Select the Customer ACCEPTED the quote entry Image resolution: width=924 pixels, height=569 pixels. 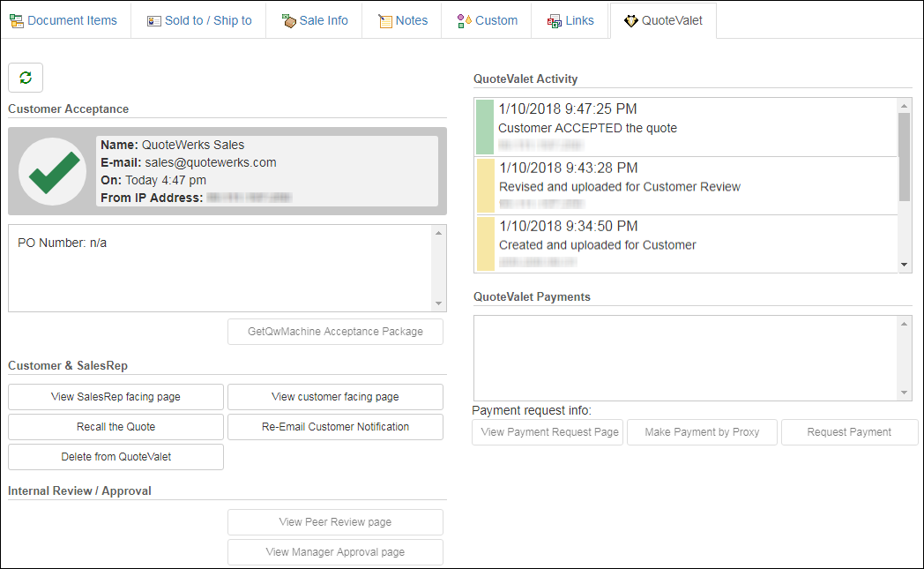(686, 127)
